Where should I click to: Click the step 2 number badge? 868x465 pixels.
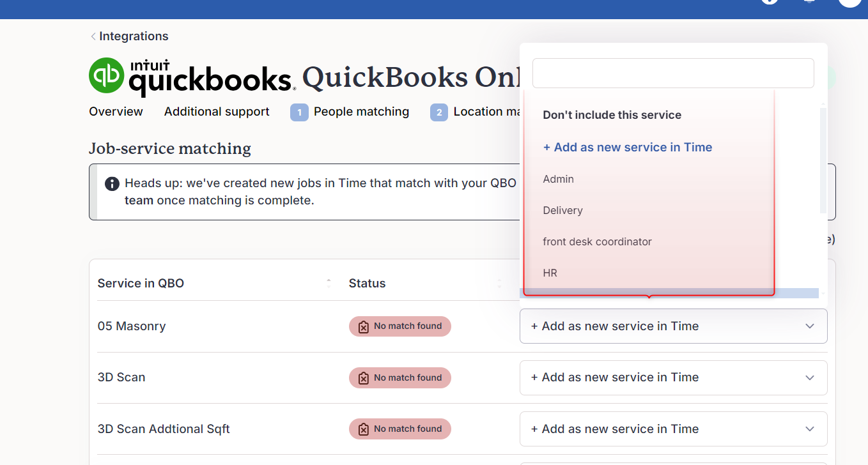pyautogui.click(x=439, y=112)
